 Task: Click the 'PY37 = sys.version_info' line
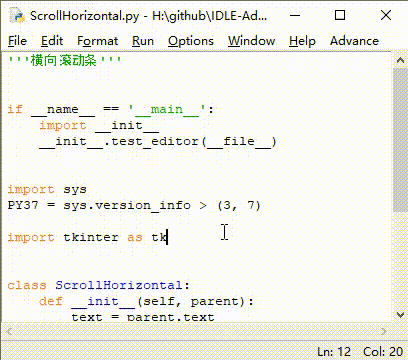134,205
